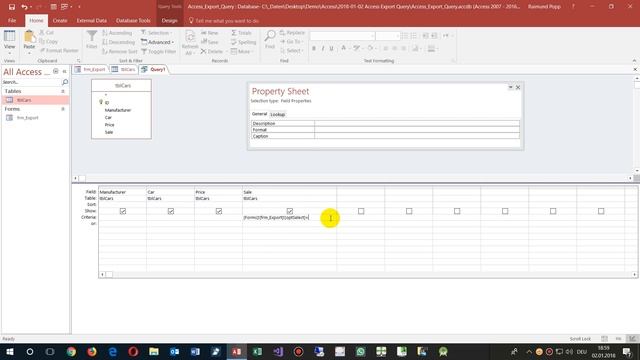Open Chrome from the taskbar
Image resolution: width=640 pixels, height=360 pixels.
click(71, 351)
